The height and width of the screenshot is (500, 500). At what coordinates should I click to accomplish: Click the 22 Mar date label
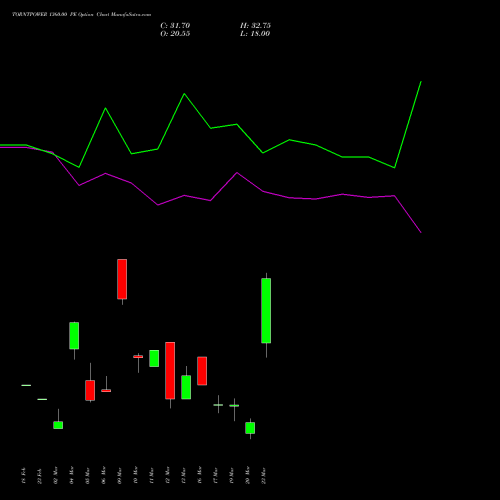point(264,475)
